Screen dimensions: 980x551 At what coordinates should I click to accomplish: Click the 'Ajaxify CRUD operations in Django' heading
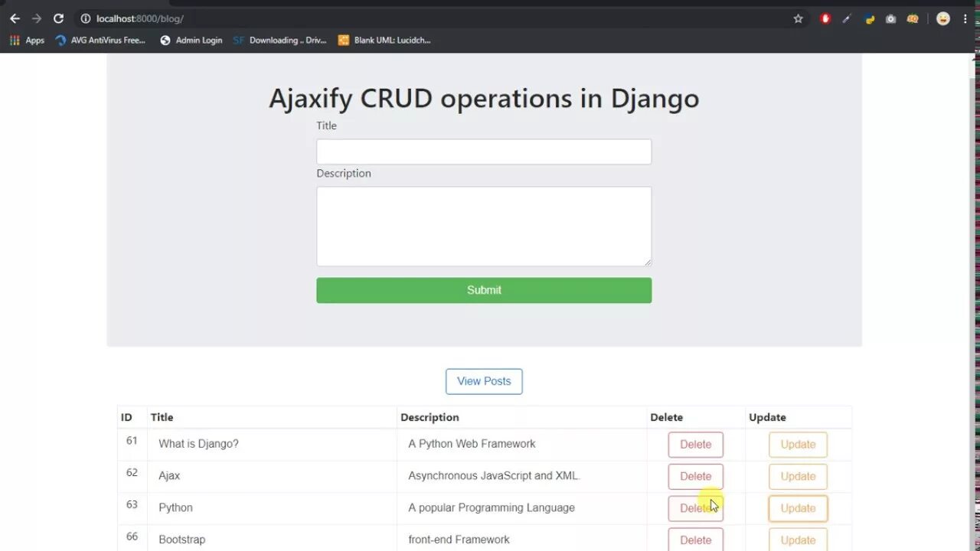pos(484,98)
